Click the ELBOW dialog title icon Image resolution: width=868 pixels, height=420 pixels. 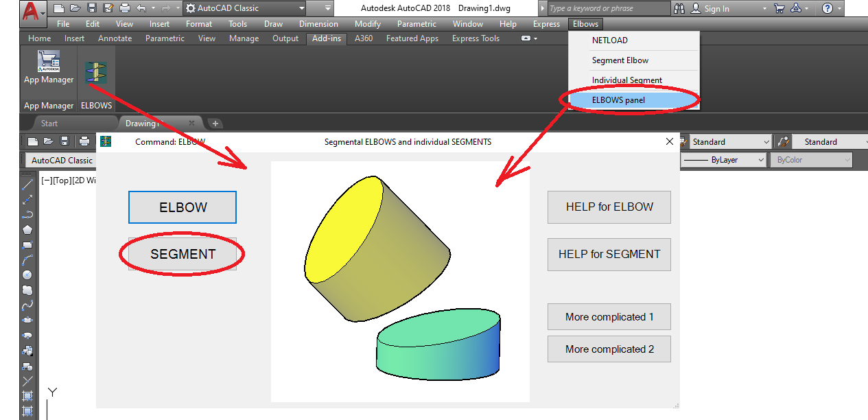tap(105, 141)
